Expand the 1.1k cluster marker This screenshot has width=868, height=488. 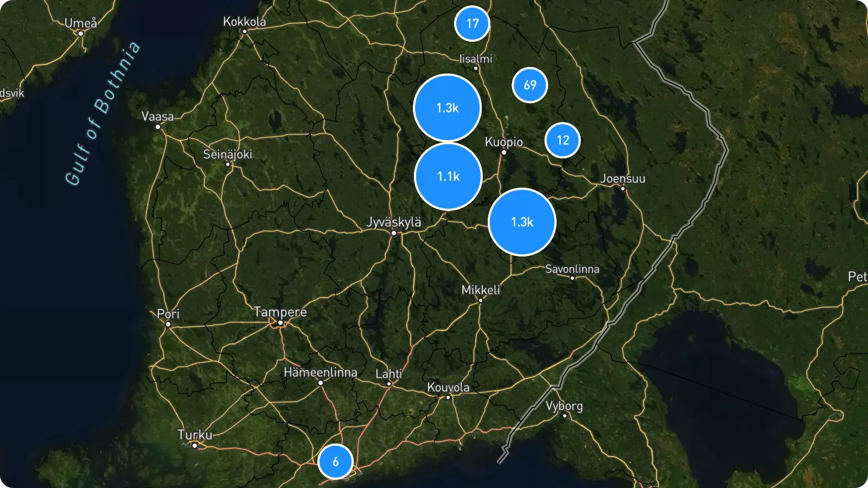pyautogui.click(x=448, y=176)
